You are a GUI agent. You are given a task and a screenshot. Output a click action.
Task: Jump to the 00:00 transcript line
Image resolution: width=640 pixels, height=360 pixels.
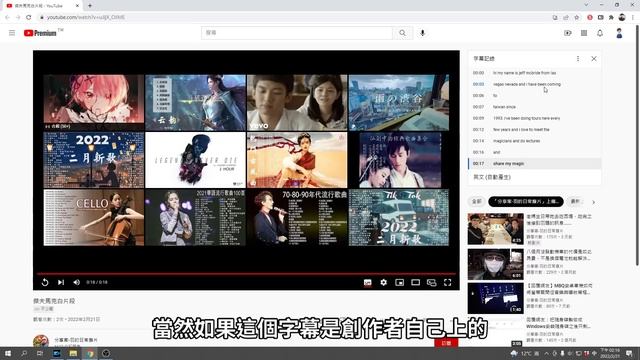click(534, 73)
